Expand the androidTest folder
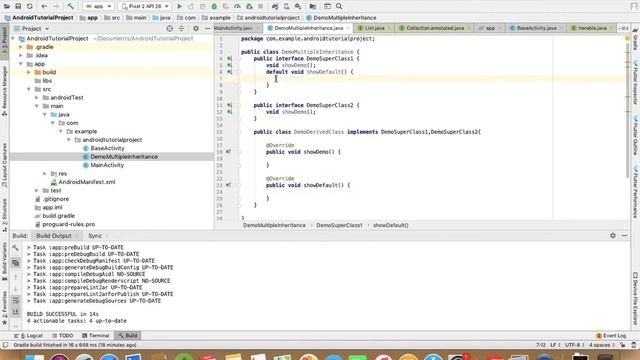The image size is (640, 360). [x=37, y=98]
